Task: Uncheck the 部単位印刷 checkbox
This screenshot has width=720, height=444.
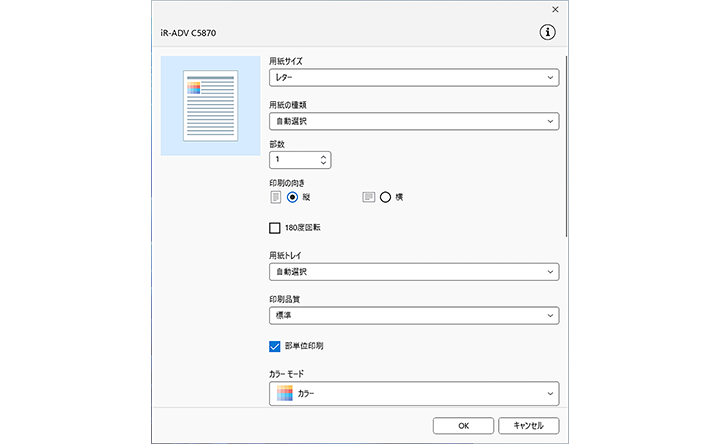Action: 275,346
